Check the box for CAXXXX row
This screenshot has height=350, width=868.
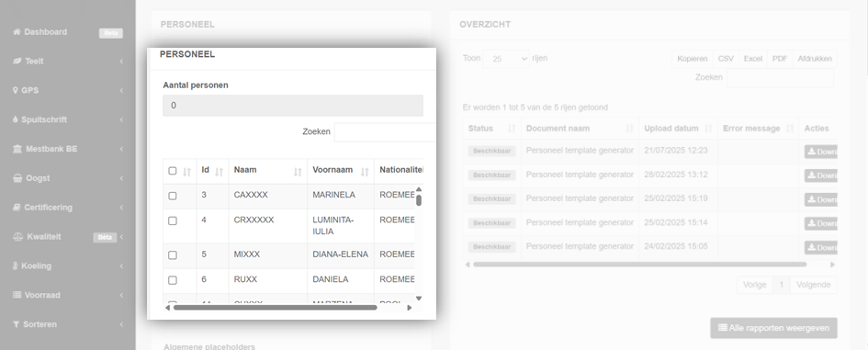(172, 196)
